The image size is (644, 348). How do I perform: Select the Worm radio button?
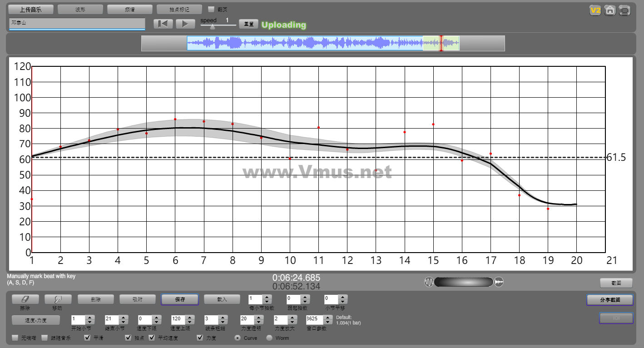pos(269,338)
